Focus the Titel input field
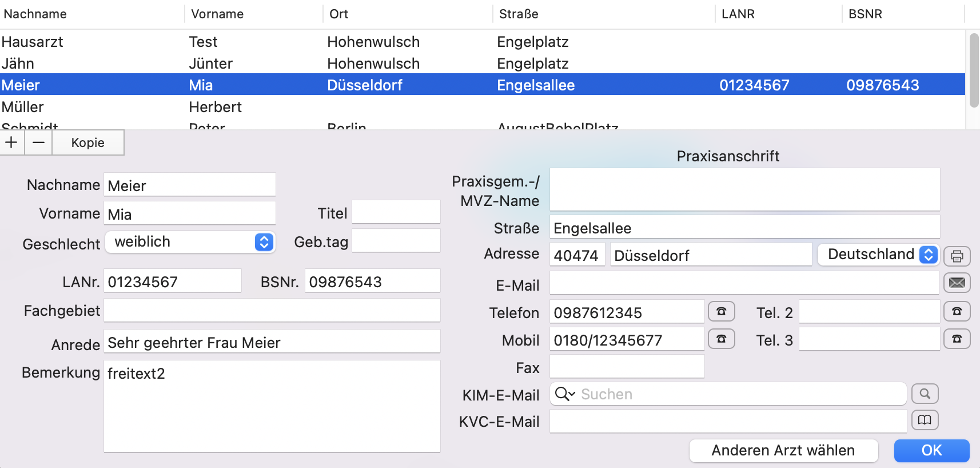980x468 pixels. [x=396, y=212]
